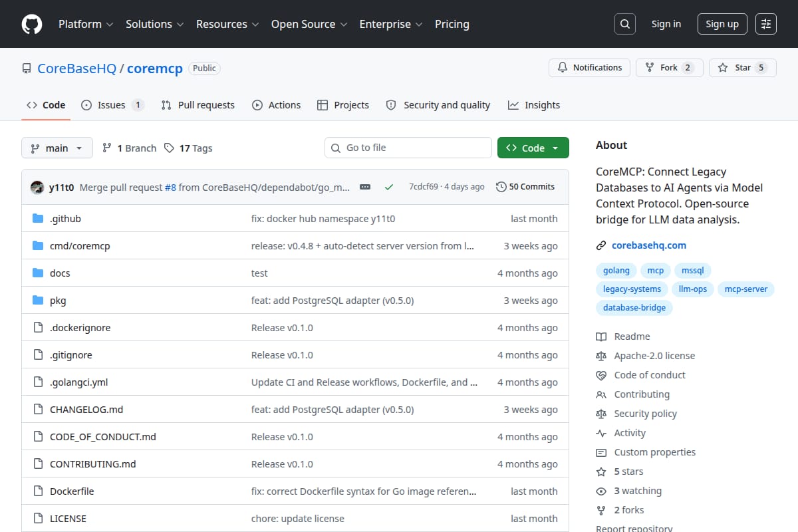Open the CODE_OF_CONDUCT.md file
798x532 pixels.
103,437
